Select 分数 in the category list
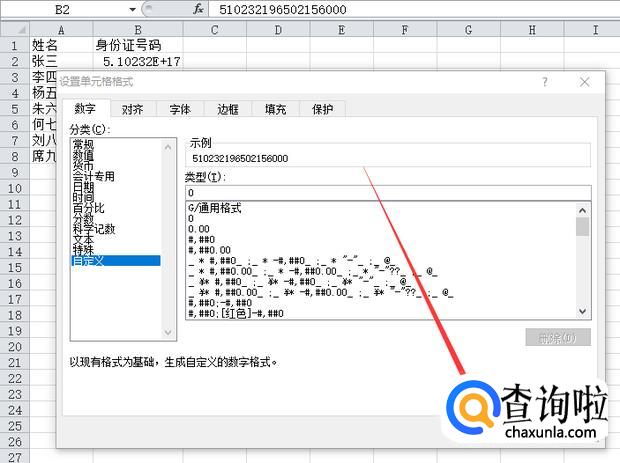 83,218
